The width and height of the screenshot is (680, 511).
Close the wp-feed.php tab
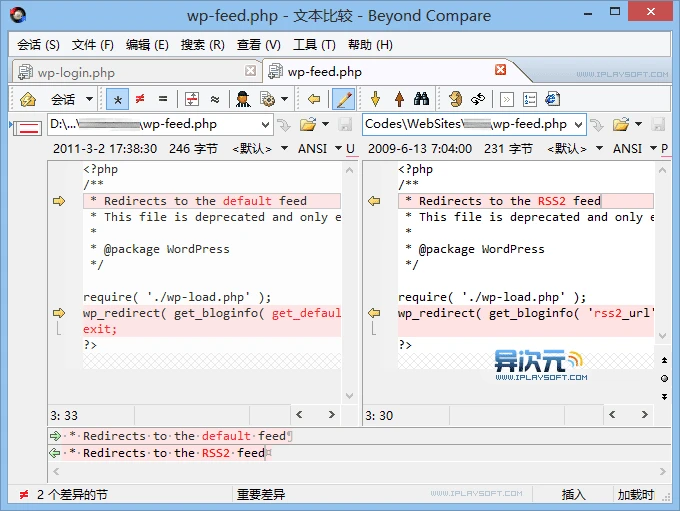click(500, 69)
